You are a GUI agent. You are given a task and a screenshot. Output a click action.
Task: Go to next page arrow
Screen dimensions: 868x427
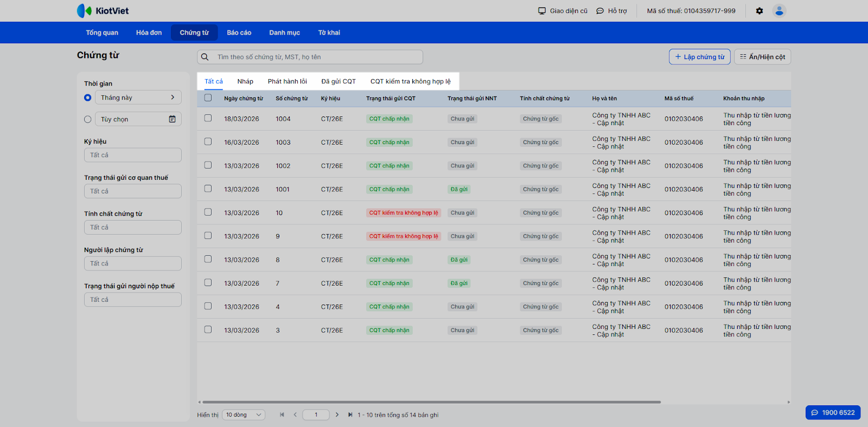pos(337,415)
